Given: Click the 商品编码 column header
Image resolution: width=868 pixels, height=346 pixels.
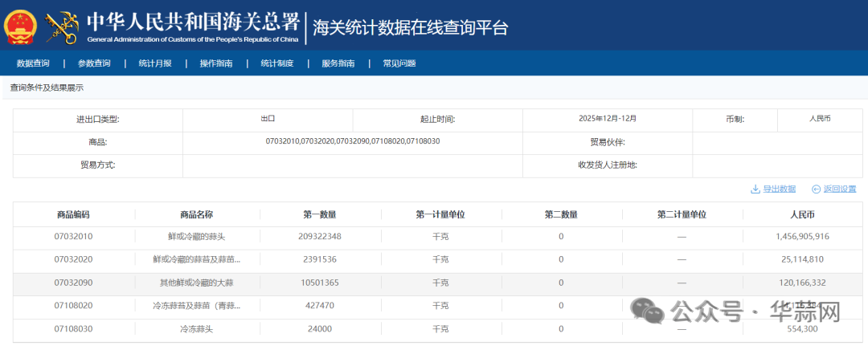Looking at the screenshot, I should point(73,214).
